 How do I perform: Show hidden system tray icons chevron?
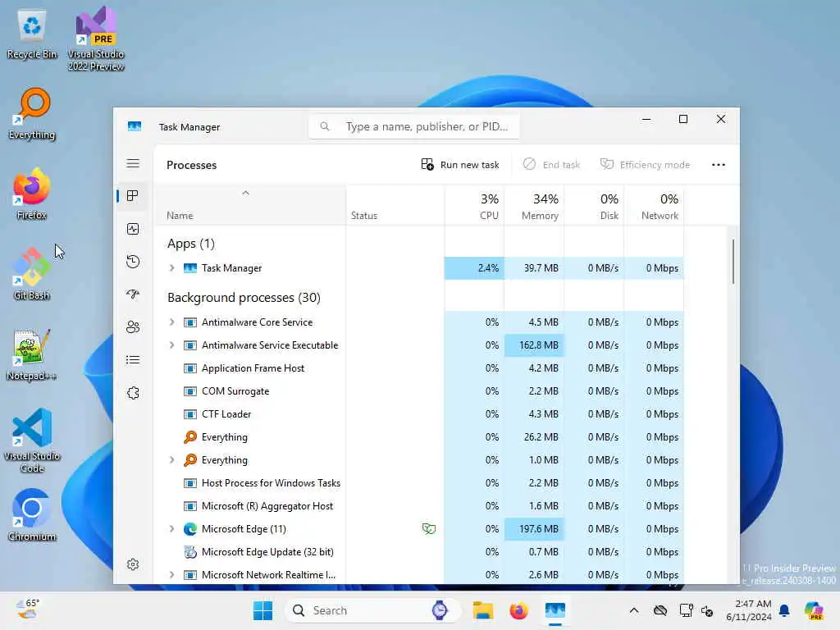click(x=634, y=610)
